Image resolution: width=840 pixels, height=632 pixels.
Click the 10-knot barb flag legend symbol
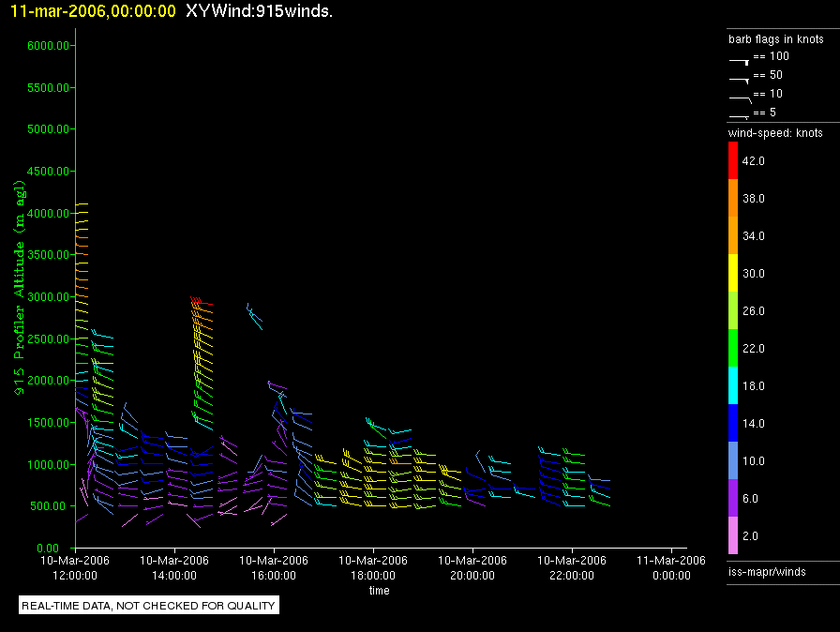[739, 98]
